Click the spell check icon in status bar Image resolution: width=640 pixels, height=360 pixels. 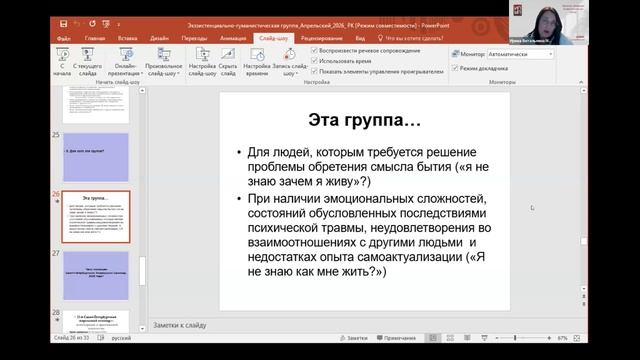coord(101,338)
